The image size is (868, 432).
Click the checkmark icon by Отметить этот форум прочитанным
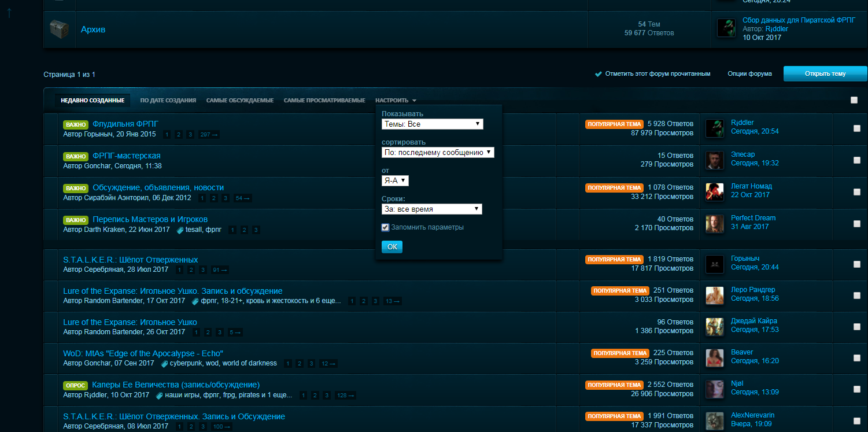599,74
